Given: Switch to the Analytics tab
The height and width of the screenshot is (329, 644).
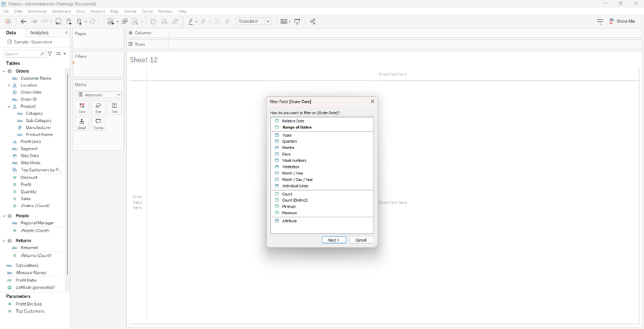Looking at the screenshot, I should 40,33.
